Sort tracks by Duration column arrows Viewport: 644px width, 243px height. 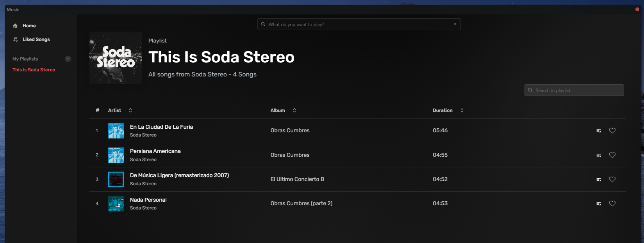[462, 110]
